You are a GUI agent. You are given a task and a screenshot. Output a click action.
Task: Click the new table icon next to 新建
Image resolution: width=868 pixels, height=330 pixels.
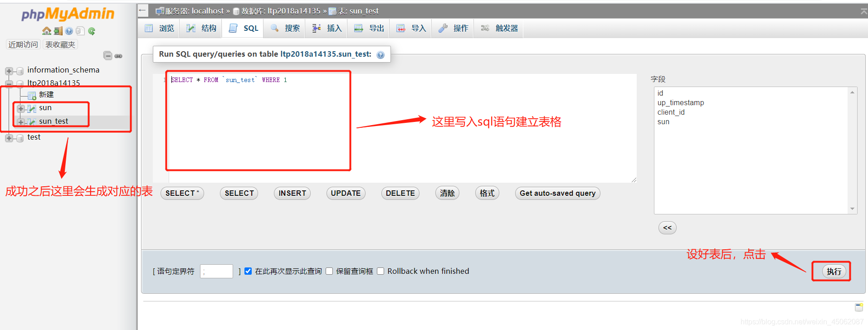[32, 95]
